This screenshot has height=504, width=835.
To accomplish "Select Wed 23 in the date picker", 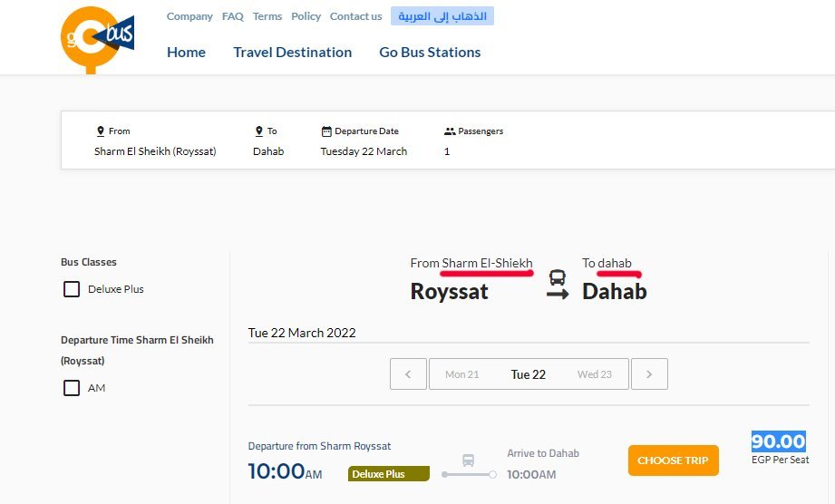I will click(594, 374).
